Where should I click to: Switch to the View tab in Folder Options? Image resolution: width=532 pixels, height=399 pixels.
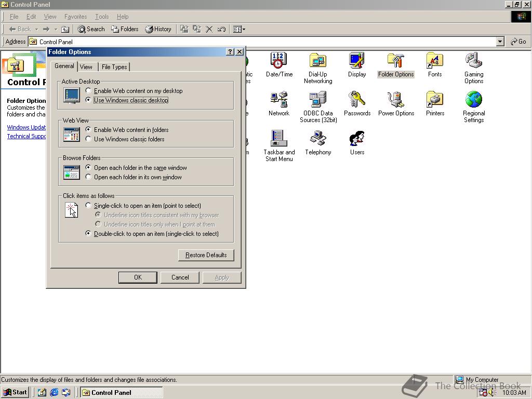pyautogui.click(x=86, y=67)
